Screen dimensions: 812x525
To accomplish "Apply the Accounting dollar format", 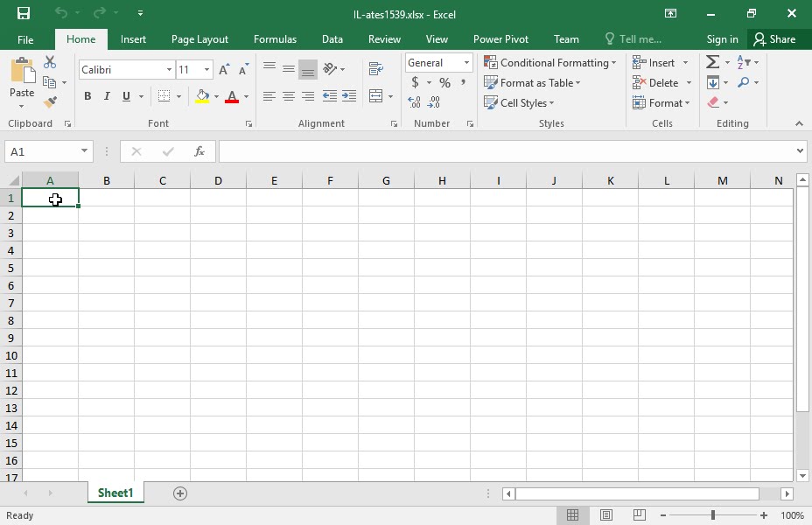I will click(415, 82).
